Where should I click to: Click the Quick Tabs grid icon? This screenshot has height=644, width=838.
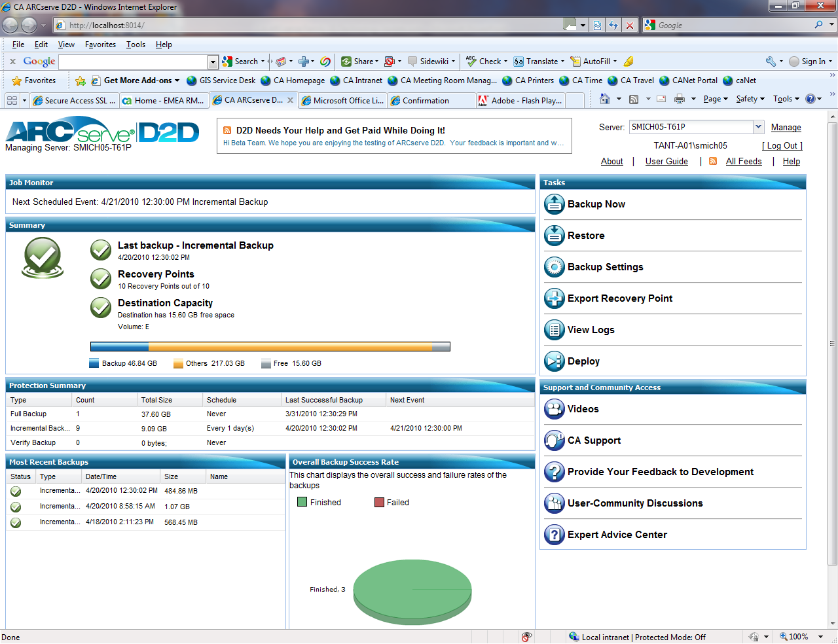[12, 100]
